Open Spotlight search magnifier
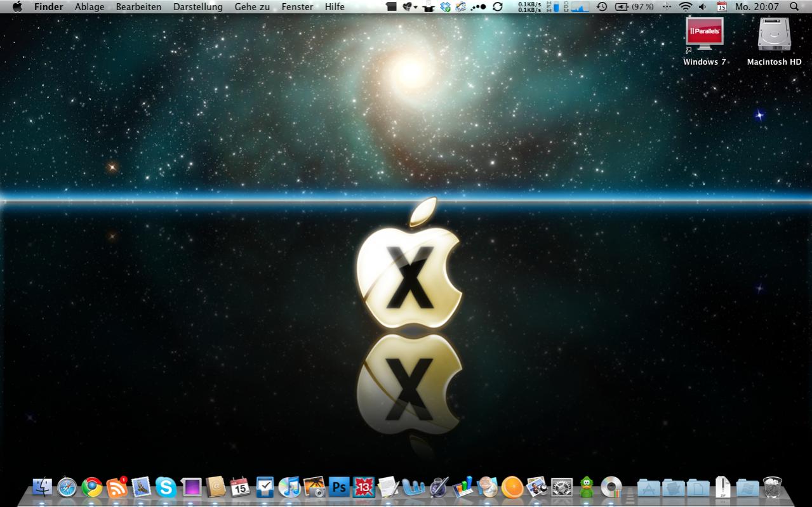Viewport: 812px width, 507px height. coord(794,6)
